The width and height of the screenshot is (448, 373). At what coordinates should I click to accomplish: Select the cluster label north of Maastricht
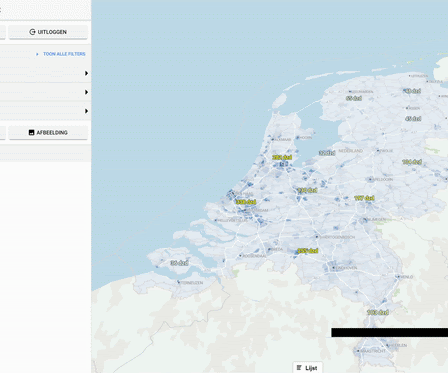(378, 312)
